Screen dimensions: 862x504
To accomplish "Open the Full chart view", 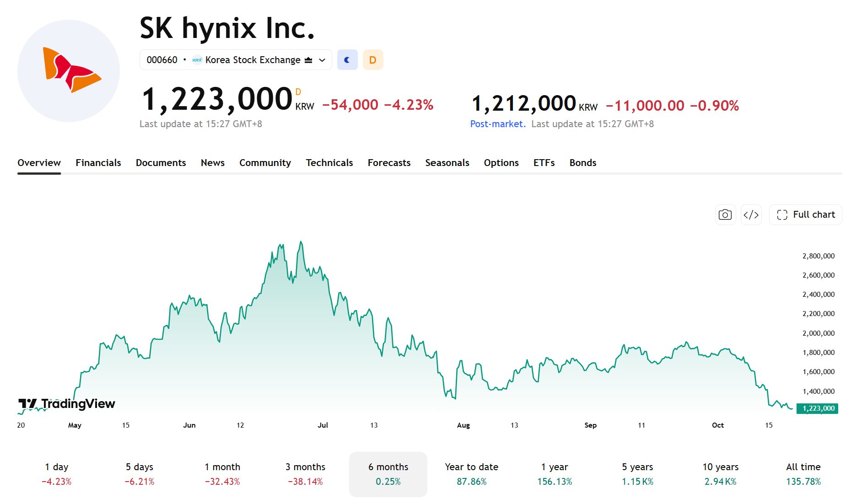I will [805, 214].
